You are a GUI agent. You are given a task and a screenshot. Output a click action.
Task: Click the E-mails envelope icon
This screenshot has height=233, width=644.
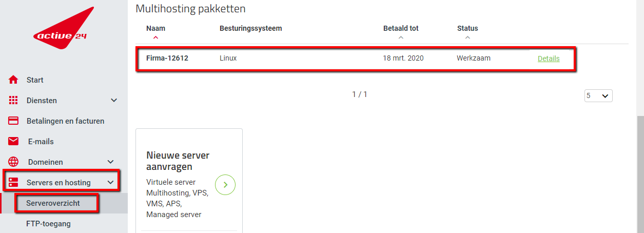click(13, 142)
